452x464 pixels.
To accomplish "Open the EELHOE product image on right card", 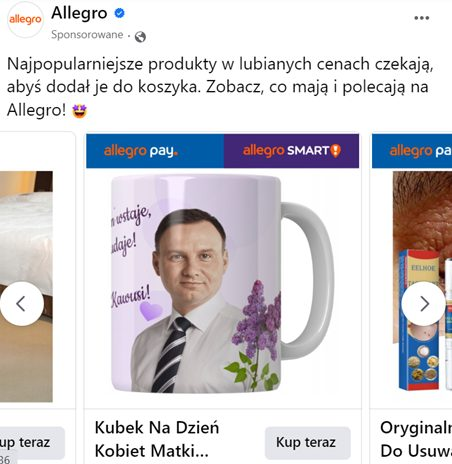I will [422, 281].
